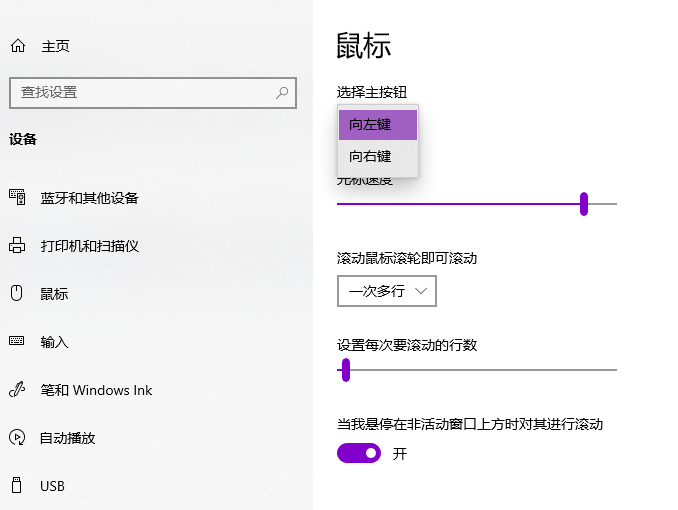Viewport: 678px width, 510px height.
Task: Open 蓝牙和其他设备 settings
Action: [89, 198]
